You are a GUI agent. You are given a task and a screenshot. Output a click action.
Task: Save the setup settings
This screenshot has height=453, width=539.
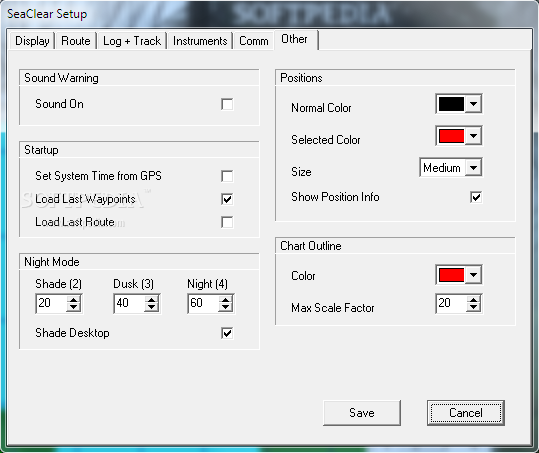(x=362, y=412)
